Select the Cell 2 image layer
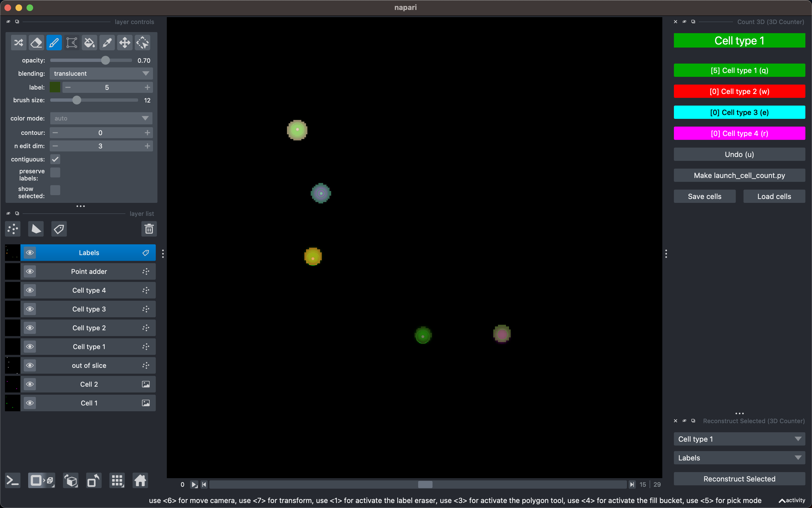Screen dimensions: 812x508 89,384
